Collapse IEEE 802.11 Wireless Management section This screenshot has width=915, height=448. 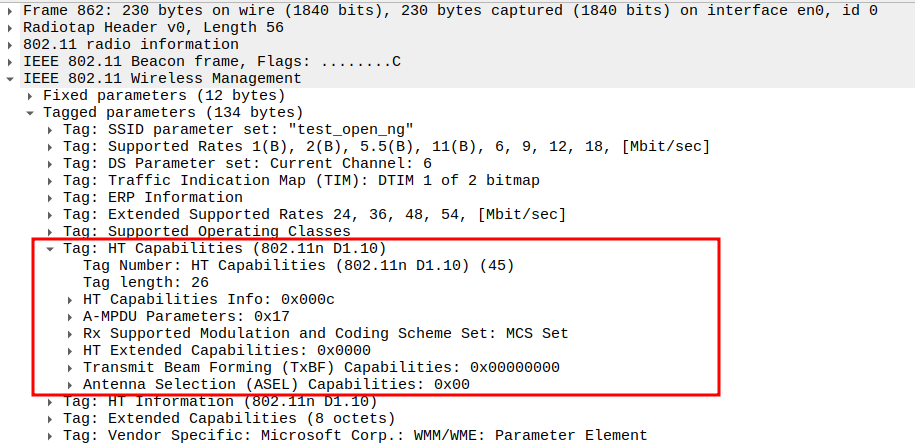10,78
